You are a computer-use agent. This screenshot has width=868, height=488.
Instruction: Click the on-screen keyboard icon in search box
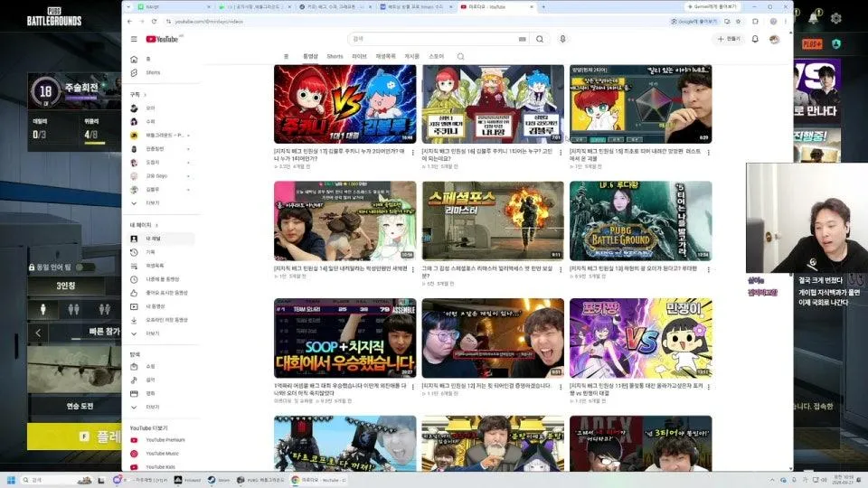(522, 39)
